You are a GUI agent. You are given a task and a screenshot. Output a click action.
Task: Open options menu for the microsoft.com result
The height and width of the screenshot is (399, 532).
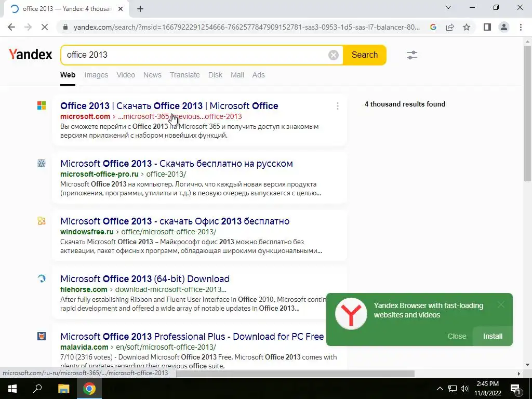point(338,106)
